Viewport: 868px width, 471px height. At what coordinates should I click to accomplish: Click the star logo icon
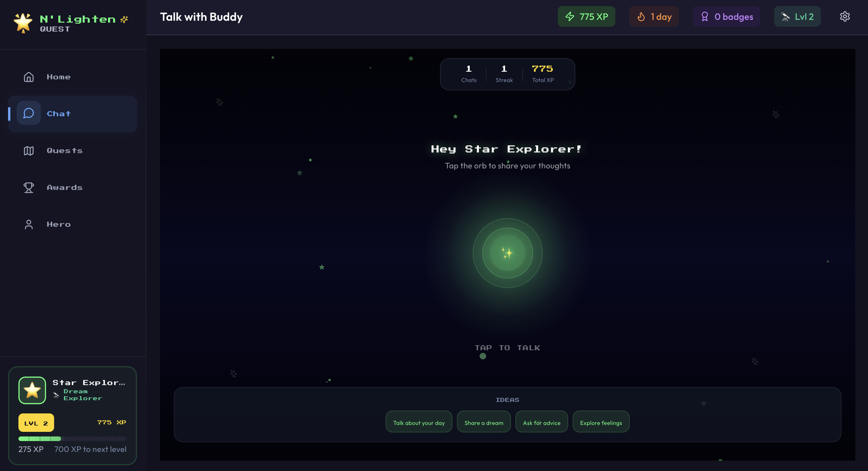[23, 22]
